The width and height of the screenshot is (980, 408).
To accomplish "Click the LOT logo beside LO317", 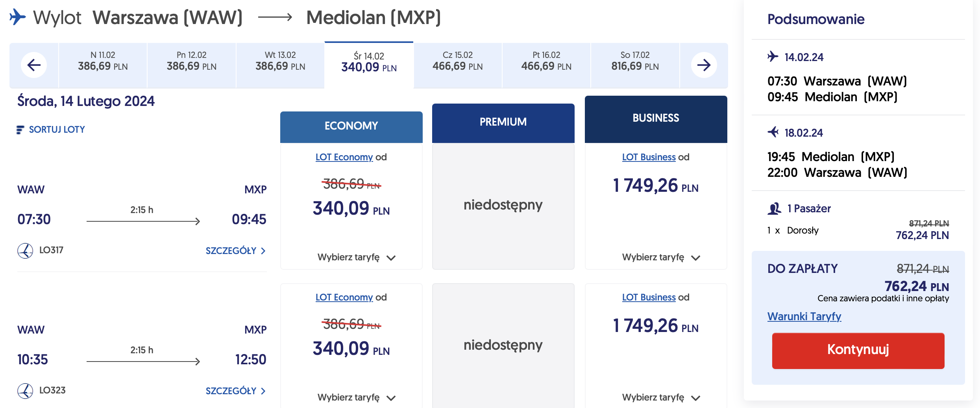I will [25, 250].
